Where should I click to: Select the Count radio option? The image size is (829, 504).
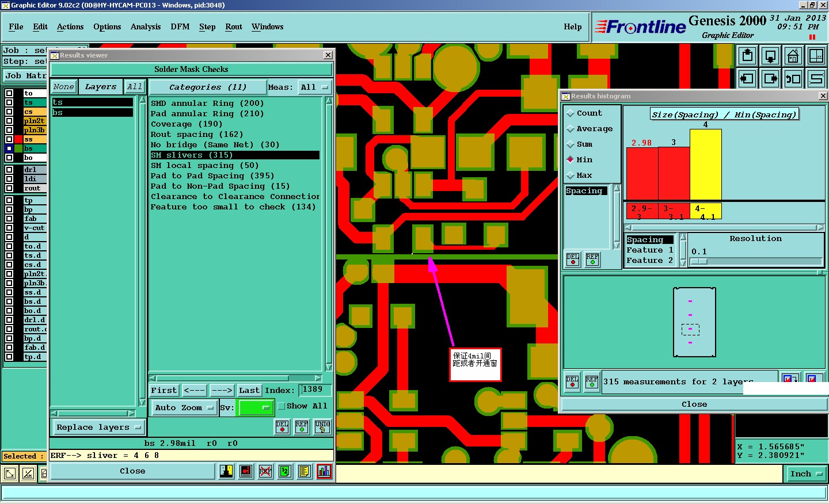pos(571,113)
